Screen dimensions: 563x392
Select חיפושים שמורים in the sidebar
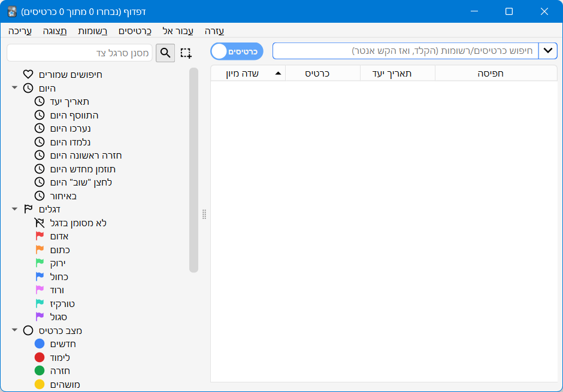[x=71, y=75]
